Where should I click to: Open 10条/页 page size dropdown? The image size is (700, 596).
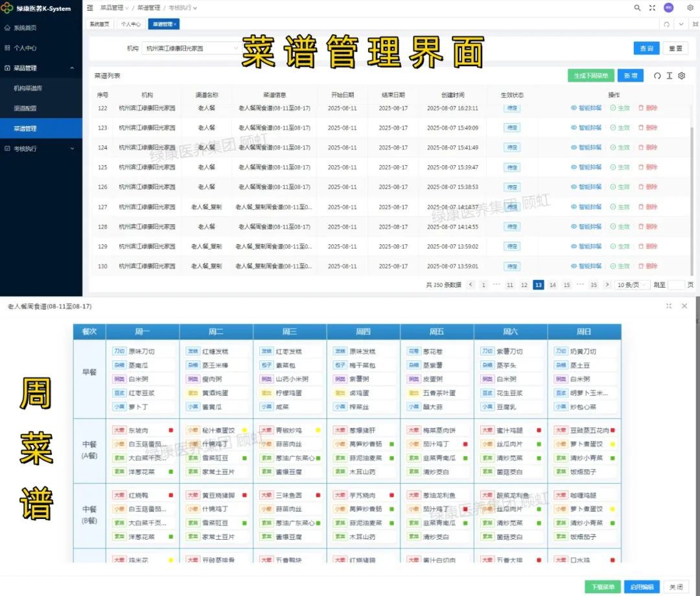[632, 284]
